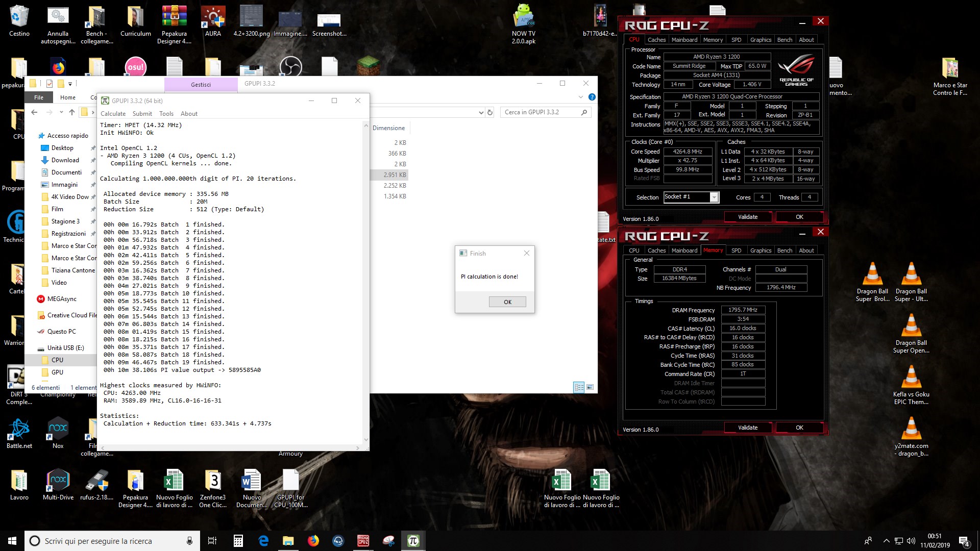Refresh the Explorer address bar
Viewport: 980px width, 551px height.
[x=490, y=112]
